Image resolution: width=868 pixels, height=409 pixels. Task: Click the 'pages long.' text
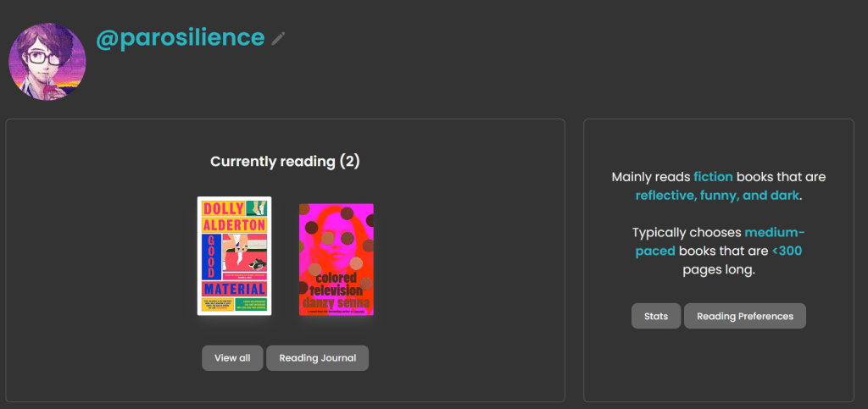718,270
